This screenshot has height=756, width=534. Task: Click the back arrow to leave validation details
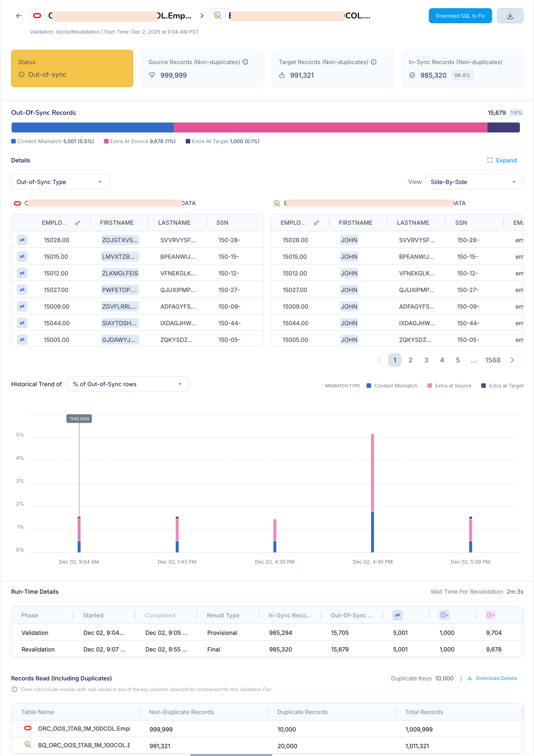click(x=19, y=15)
